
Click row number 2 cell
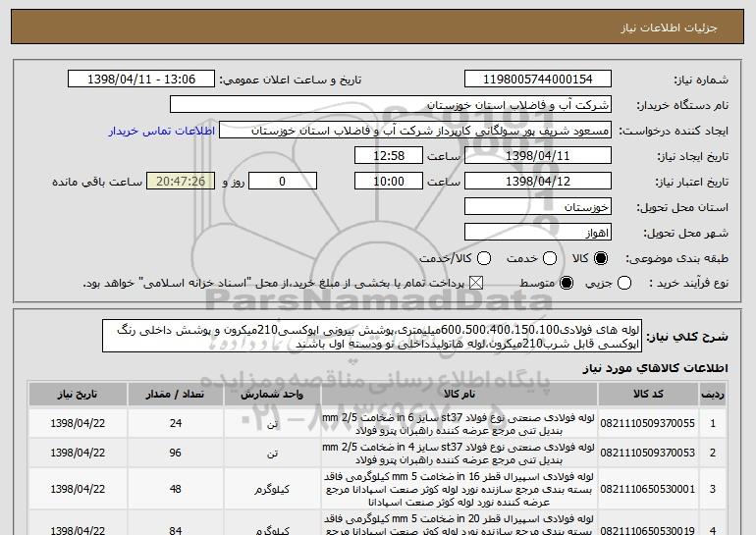713,453
